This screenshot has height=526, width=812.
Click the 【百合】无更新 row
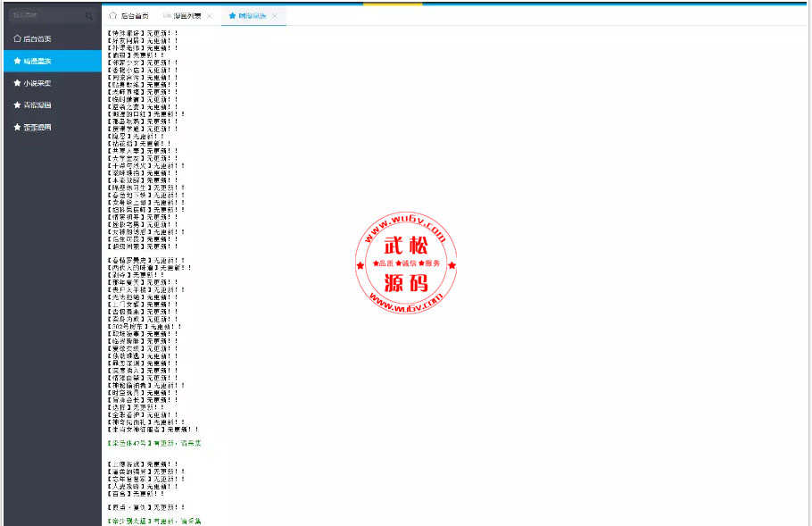tap(136, 495)
